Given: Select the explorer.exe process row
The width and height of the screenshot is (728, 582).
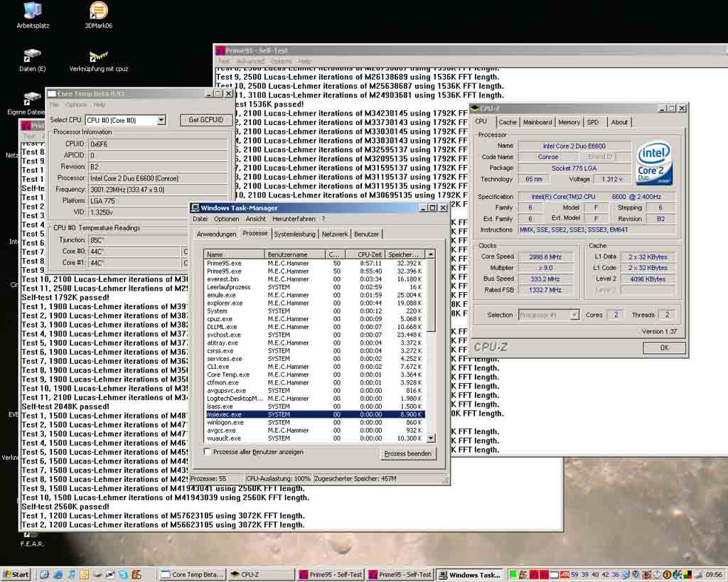Looking at the screenshot, I should point(315,303).
